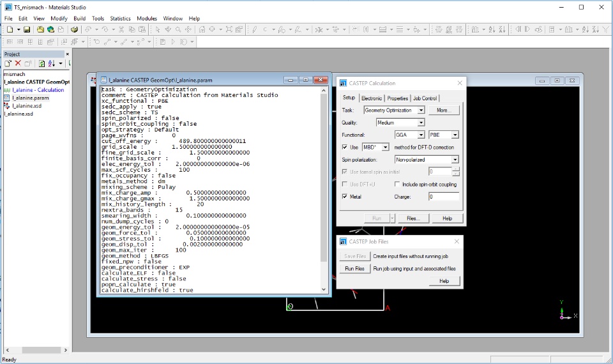Viewport: 613px width, 364px height.
Task: Close the Project panel with its X
Action: [67, 54]
